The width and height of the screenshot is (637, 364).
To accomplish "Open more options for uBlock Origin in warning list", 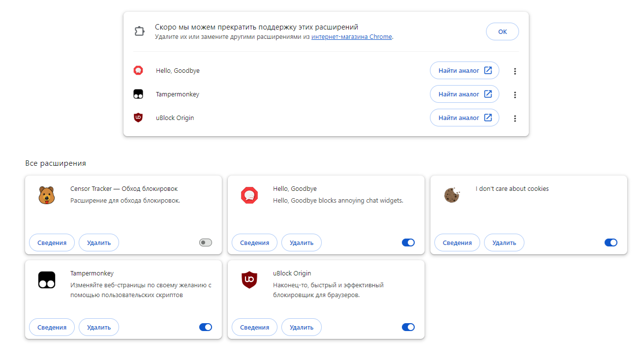I will [515, 118].
